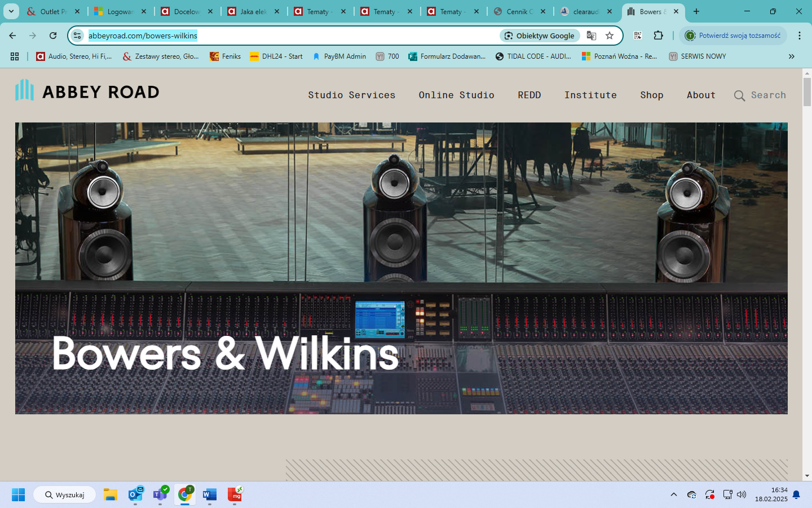This screenshot has width=812, height=508.
Task: Show hidden tray icons chevron
Action: point(673,495)
